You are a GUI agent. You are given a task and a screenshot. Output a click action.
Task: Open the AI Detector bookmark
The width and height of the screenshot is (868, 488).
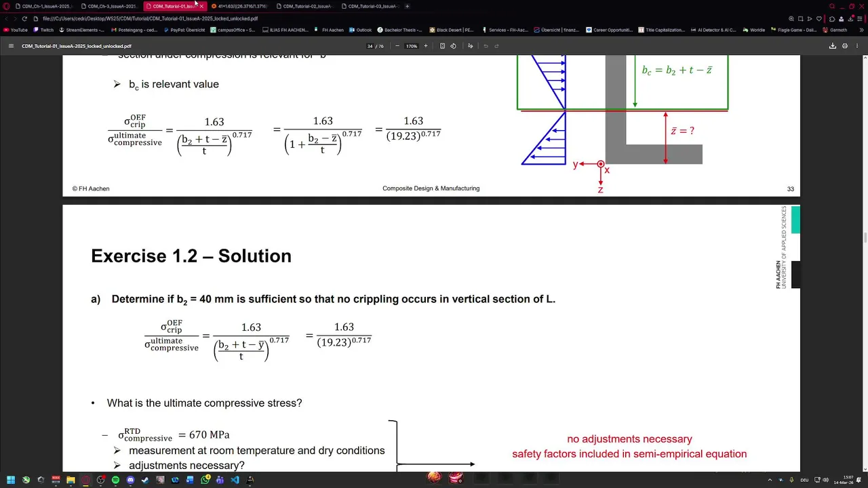[x=713, y=30]
